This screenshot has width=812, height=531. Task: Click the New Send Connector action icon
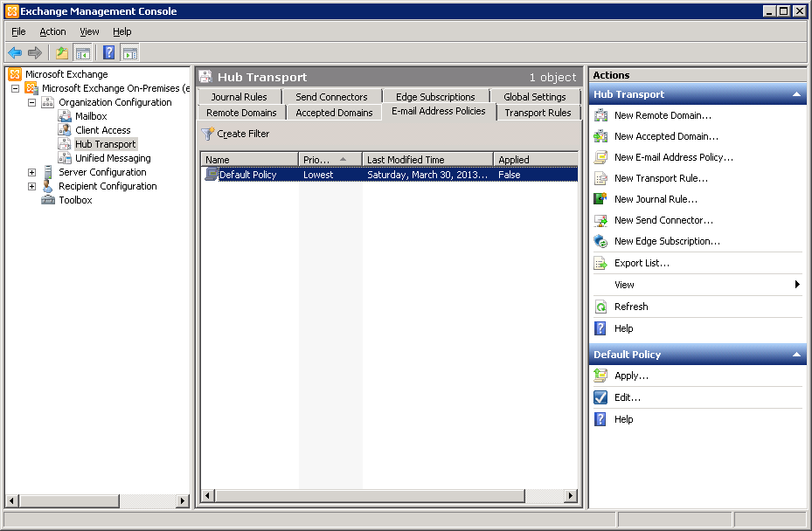[x=600, y=220]
